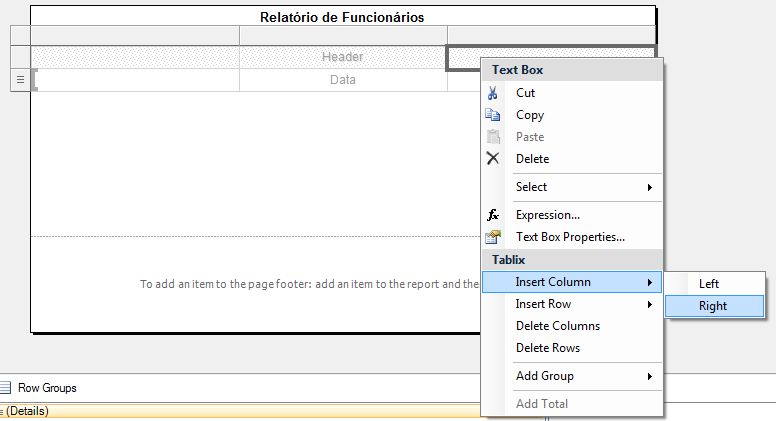Click the Copy pages icon
Screen dimensions: 776x421
click(492, 115)
